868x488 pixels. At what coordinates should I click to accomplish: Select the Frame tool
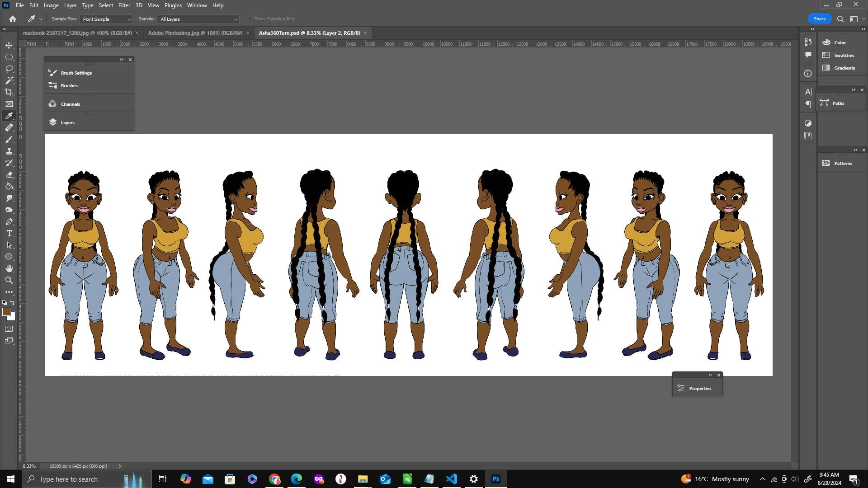tap(9, 104)
